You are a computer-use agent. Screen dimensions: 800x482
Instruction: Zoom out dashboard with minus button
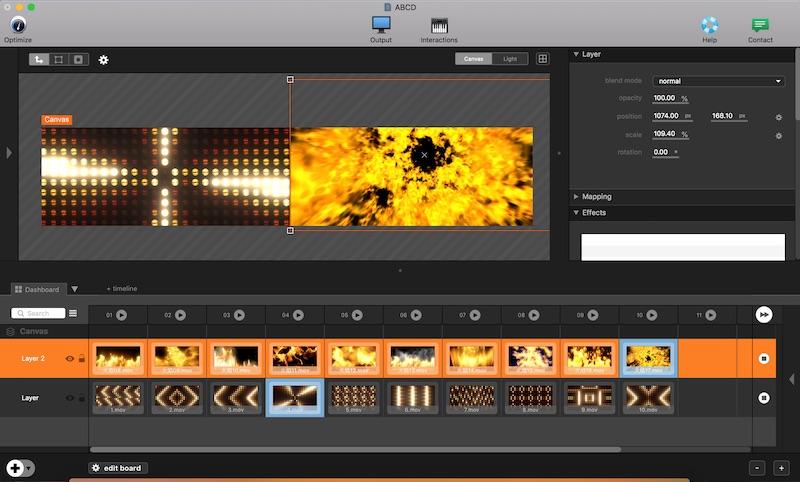pos(757,468)
